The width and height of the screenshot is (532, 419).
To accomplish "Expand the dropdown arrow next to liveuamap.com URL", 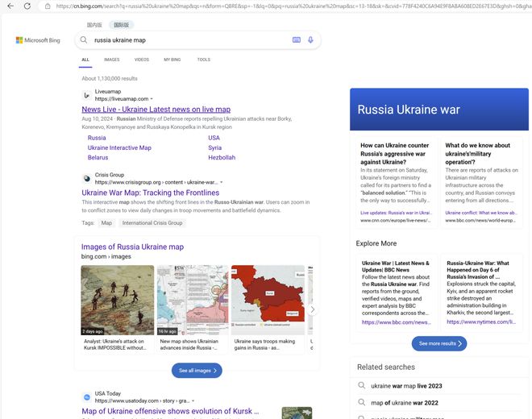I will 152,99.
